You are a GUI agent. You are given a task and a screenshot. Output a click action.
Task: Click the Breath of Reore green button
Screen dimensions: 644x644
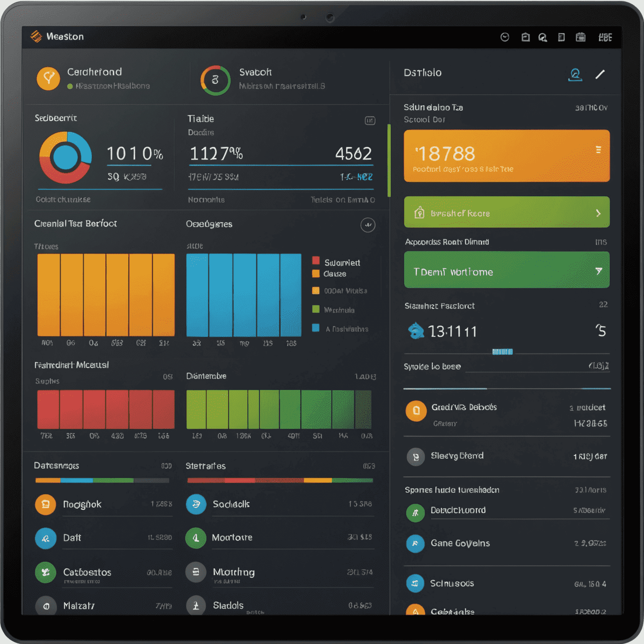point(506,212)
